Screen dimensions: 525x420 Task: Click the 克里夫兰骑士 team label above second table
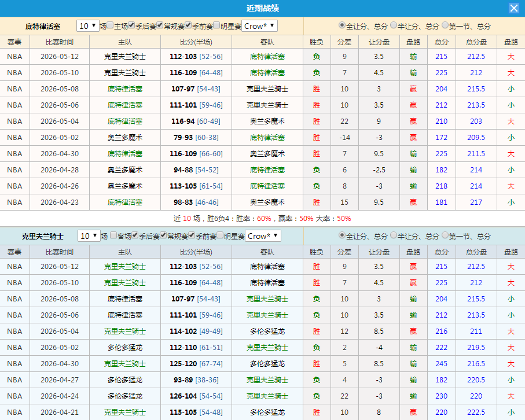click(43, 237)
